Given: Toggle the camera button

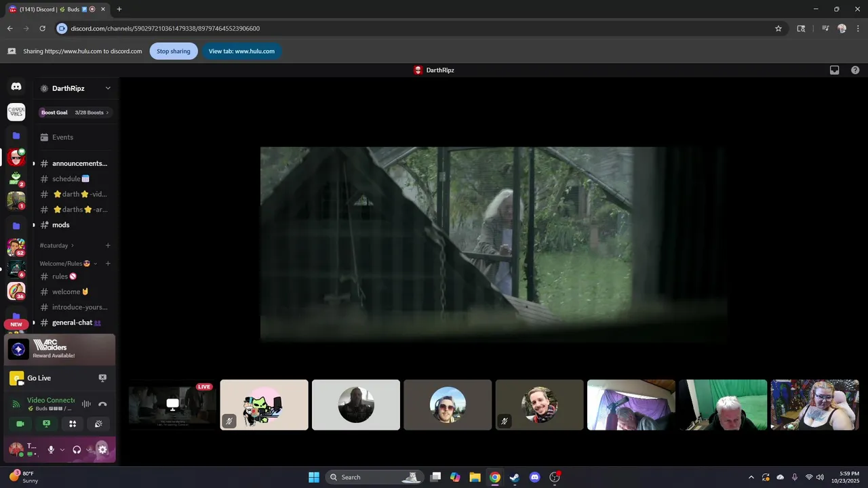Looking at the screenshot, I should pos(20,424).
